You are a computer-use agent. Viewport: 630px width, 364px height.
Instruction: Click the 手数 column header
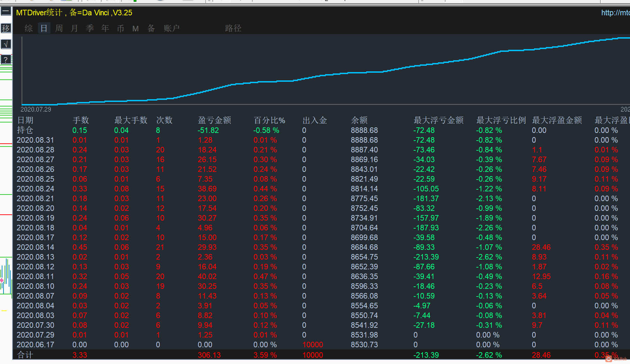tap(81, 120)
